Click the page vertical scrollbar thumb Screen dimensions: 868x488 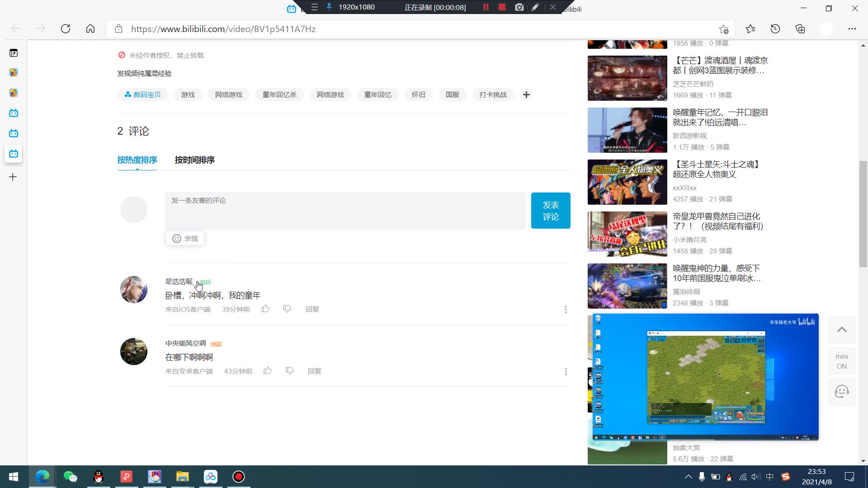(863, 214)
